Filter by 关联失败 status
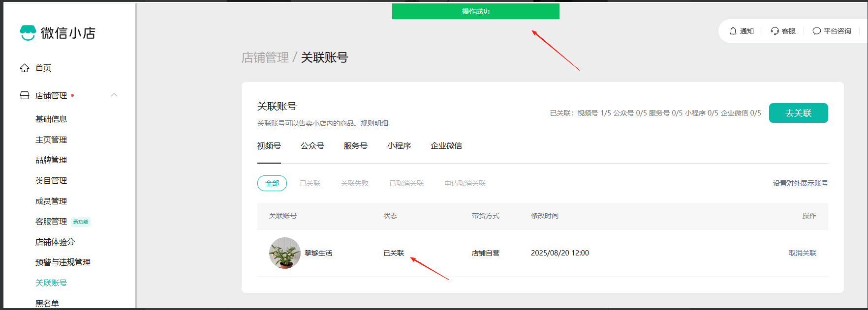The image size is (868, 310). tap(355, 183)
